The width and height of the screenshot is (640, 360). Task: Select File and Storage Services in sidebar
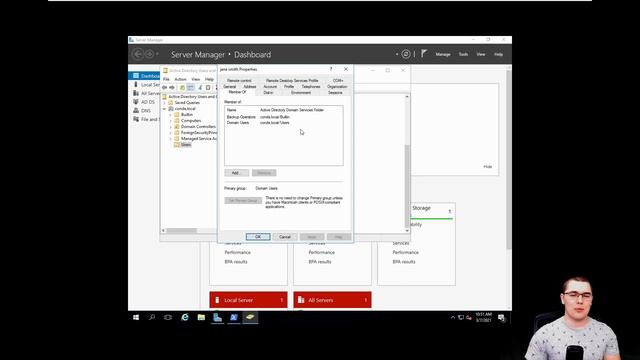pyautogui.click(x=146, y=119)
